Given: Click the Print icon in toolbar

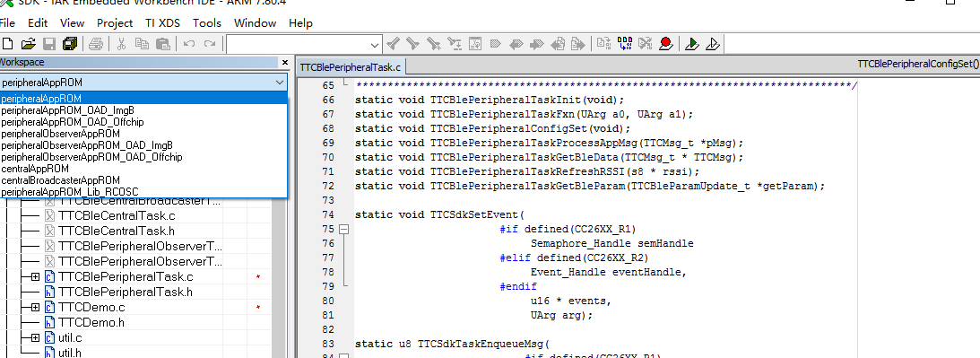Looking at the screenshot, I should pyautogui.click(x=96, y=44).
